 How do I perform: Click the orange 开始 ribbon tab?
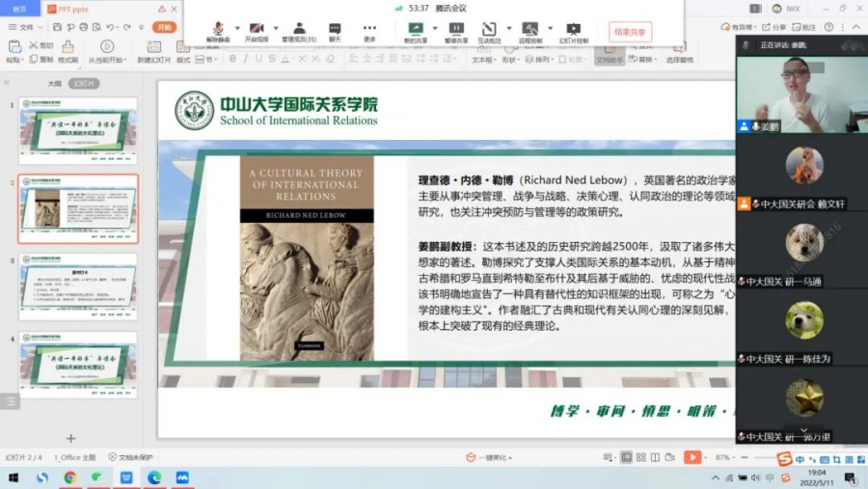pyautogui.click(x=166, y=27)
